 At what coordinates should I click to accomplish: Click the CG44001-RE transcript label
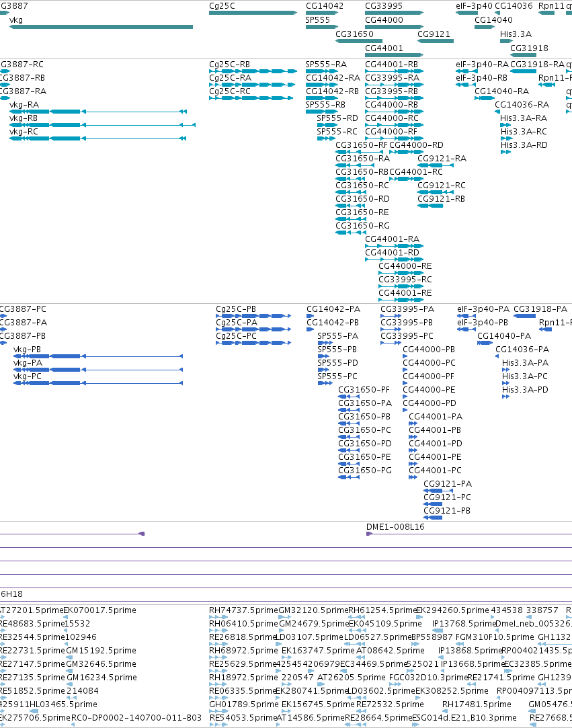tap(405, 293)
